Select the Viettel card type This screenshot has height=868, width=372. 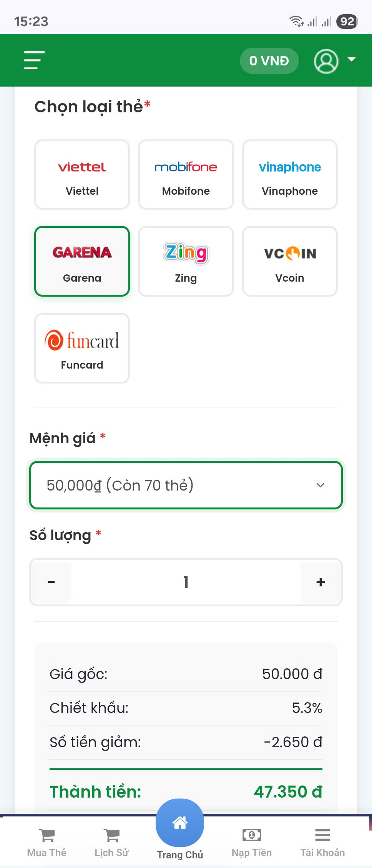coord(82,175)
